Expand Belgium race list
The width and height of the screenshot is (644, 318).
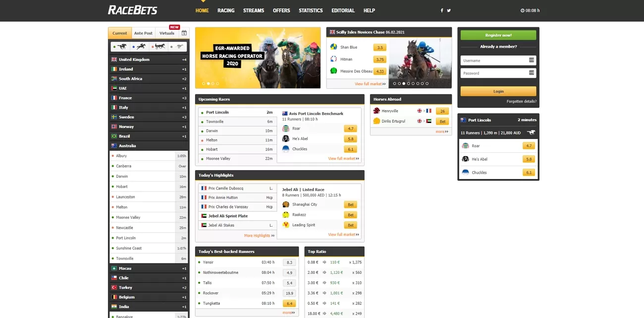(149, 297)
